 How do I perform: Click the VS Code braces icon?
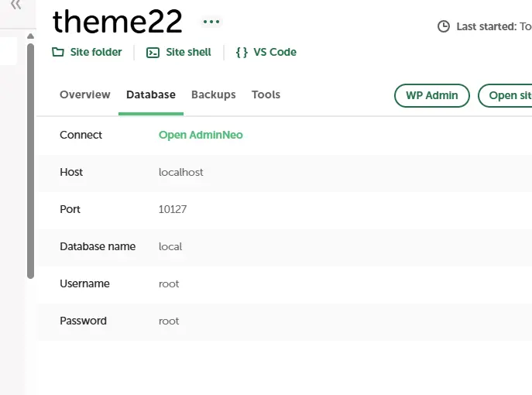point(242,52)
